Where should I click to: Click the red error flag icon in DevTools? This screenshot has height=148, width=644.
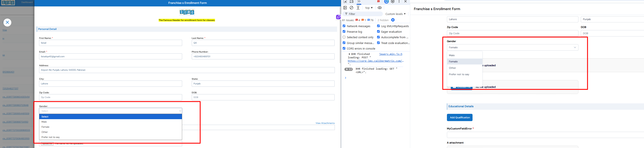click(x=379, y=1)
